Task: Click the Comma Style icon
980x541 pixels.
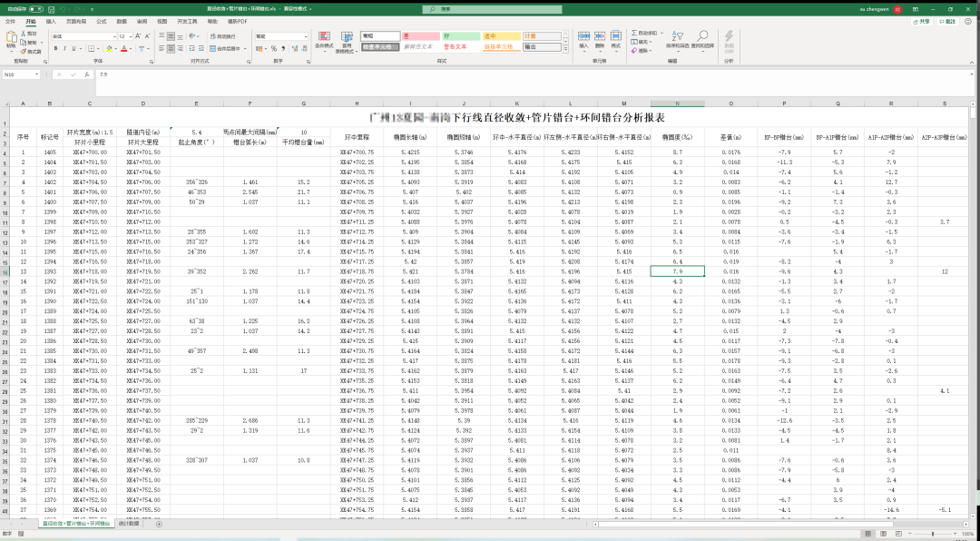Action: [x=284, y=48]
